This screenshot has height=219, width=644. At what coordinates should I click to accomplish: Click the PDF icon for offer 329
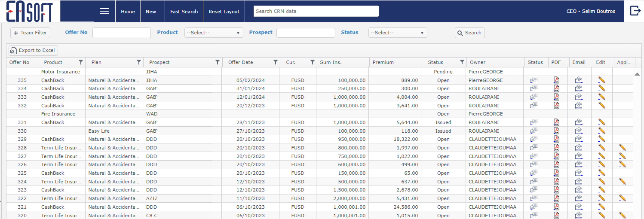(556, 139)
